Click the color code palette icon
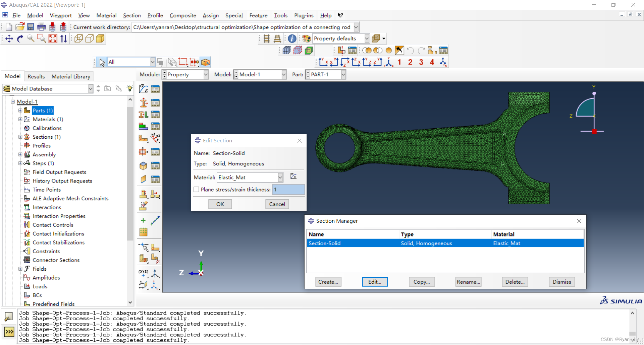This screenshot has height=345, width=644. point(306,39)
